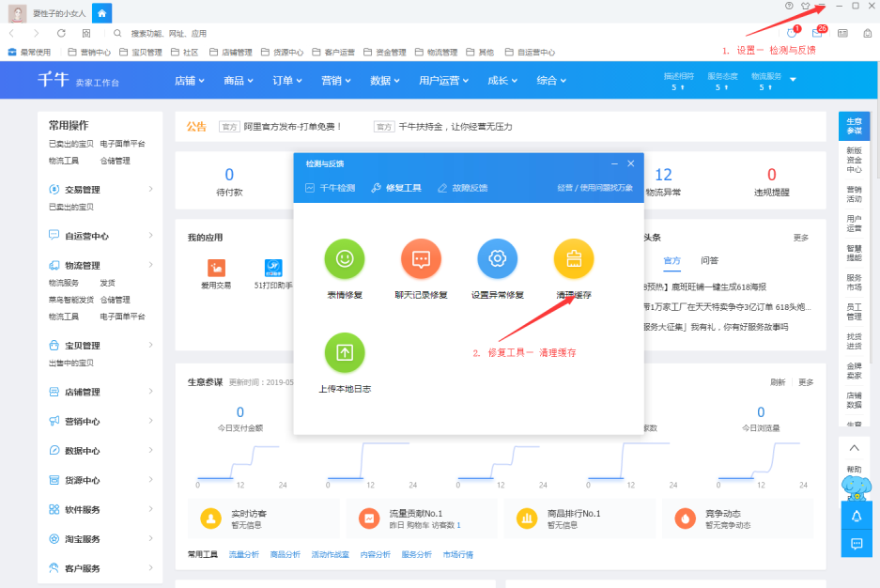Viewport: 880px width, 588px height.
Task: Click the 表情修复 smiley icon
Action: click(345, 259)
